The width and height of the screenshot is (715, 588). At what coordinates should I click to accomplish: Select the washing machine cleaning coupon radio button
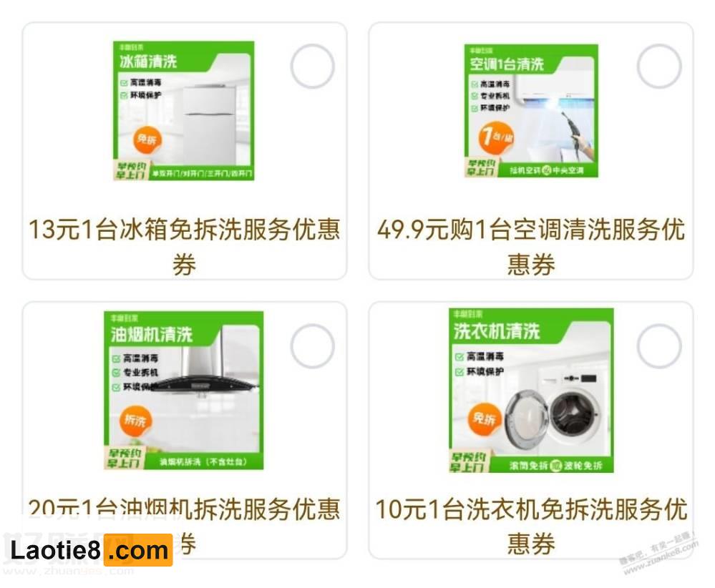(659, 346)
